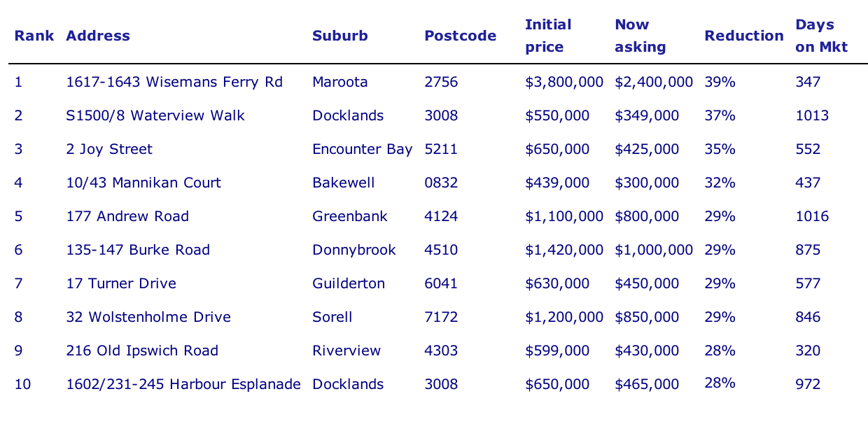Select 17 Turner Drive address
The width and height of the screenshot is (868, 424).
[121, 283]
